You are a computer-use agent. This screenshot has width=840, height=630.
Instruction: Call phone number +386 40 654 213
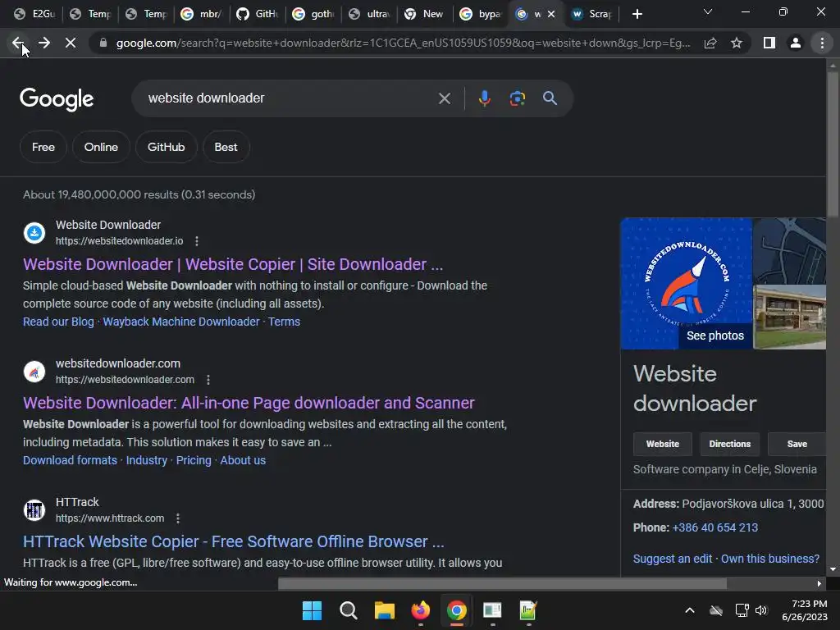[x=715, y=527]
